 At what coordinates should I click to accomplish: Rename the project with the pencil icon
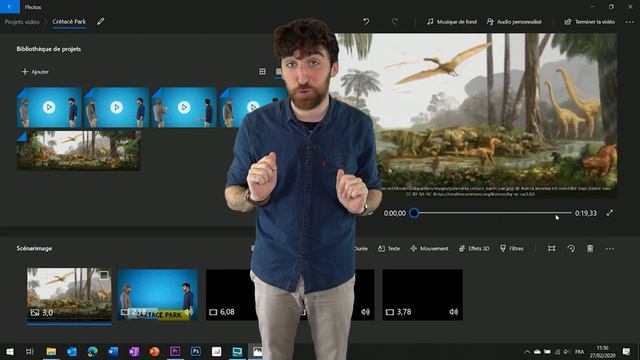100,22
